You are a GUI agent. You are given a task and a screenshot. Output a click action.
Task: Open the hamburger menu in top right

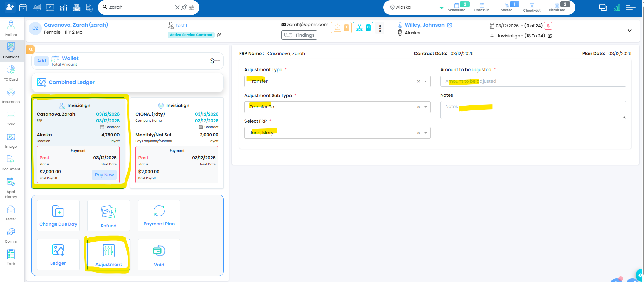click(630, 7)
